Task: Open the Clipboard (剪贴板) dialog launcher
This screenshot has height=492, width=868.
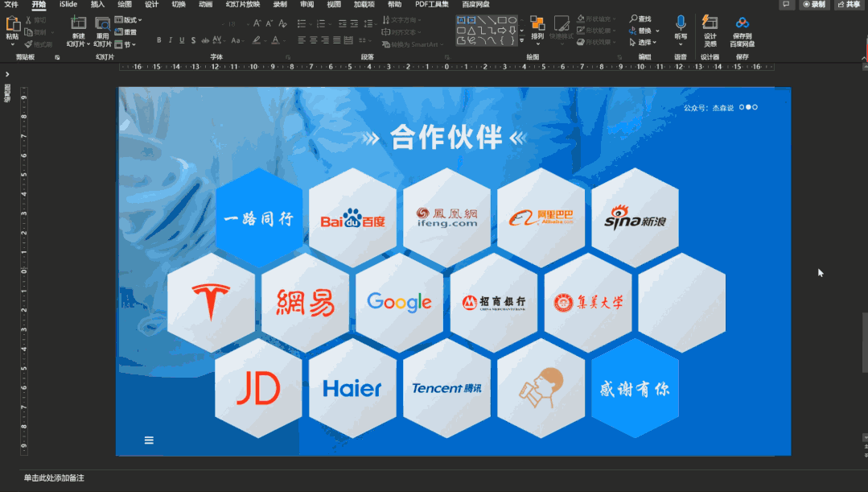Action: click(57, 57)
